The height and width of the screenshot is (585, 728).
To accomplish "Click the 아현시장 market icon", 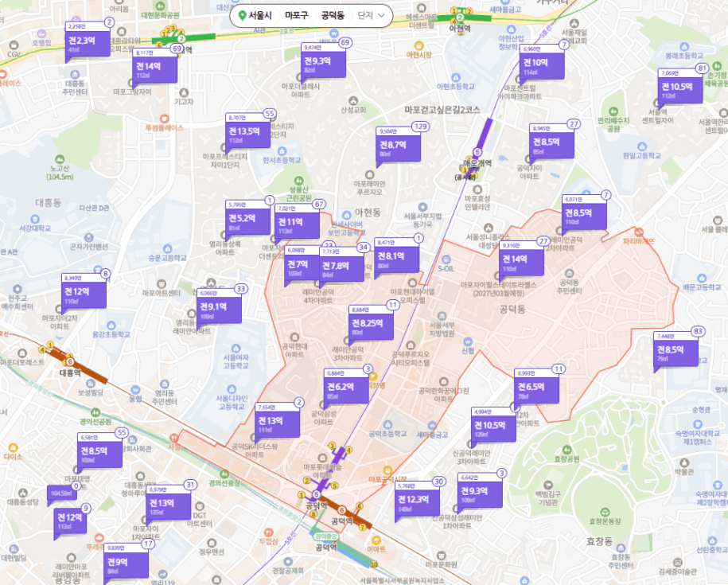I will pyautogui.click(x=419, y=45).
